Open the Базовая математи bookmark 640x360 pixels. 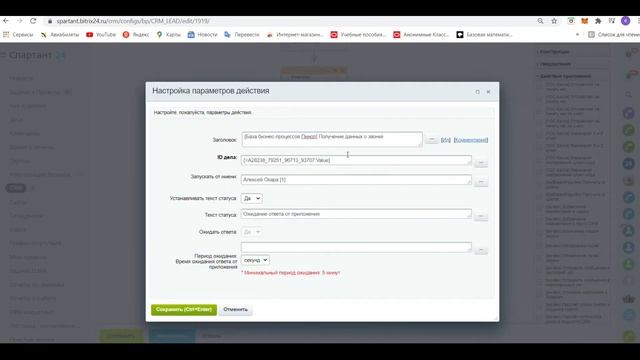coord(484,35)
